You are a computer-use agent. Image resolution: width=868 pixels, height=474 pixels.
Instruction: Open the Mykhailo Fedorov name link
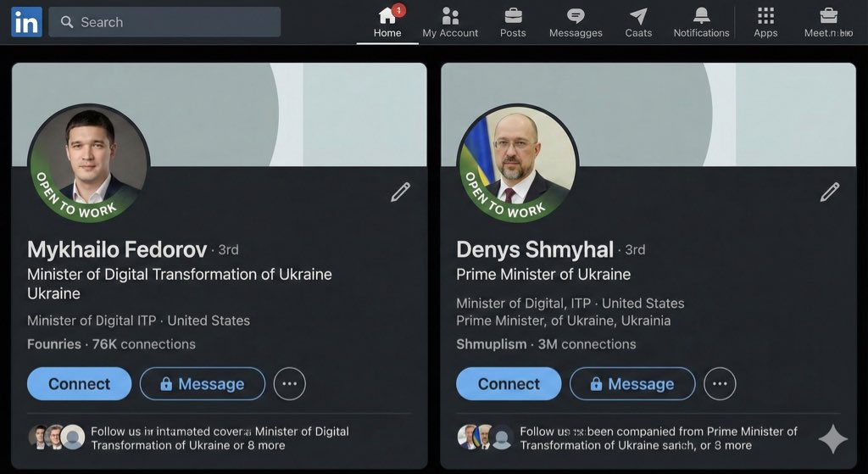tap(117, 250)
